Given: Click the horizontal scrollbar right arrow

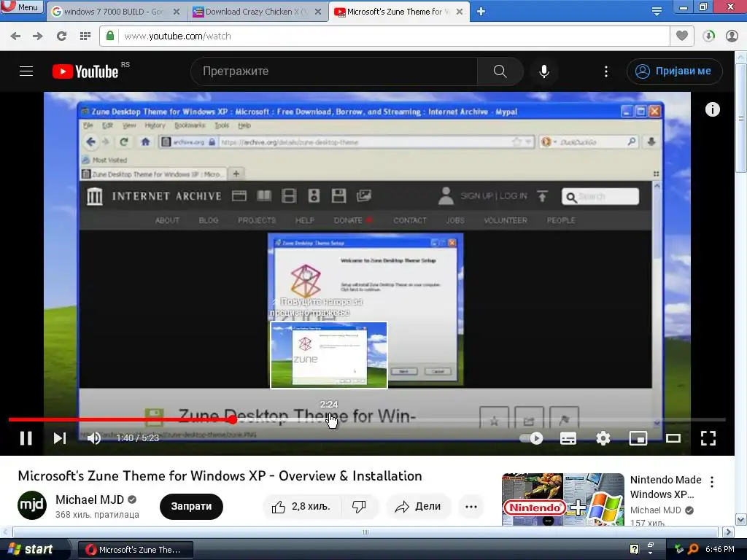Looking at the screenshot, I should coord(729,532).
